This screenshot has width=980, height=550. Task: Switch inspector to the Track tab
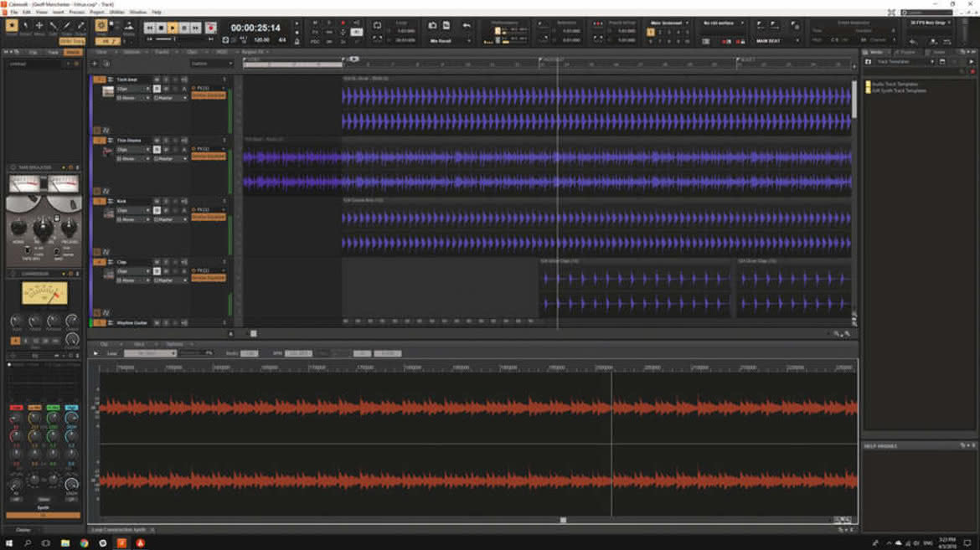53,53
